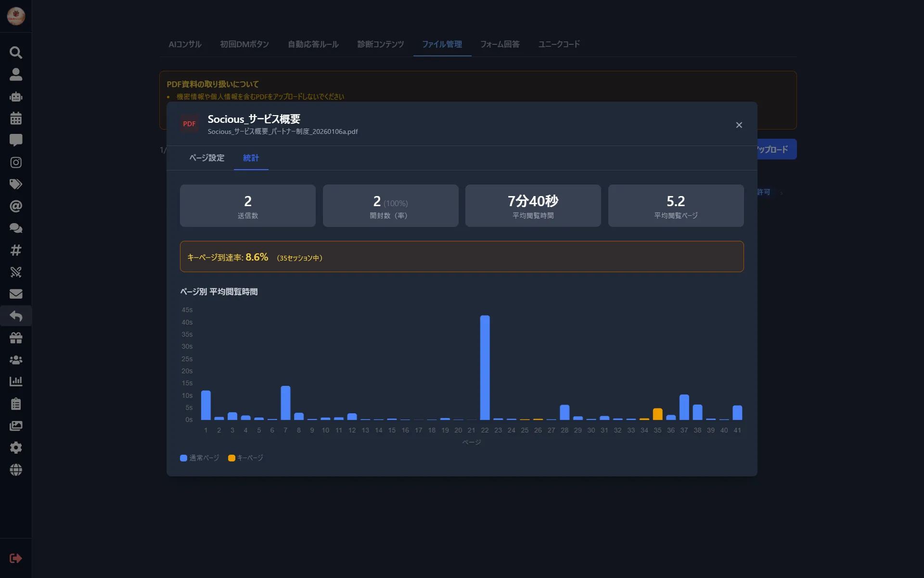Viewport: 924px width, 578px height.
Task: Open the 診断コンテンツ tab
Action: (381, 44)
